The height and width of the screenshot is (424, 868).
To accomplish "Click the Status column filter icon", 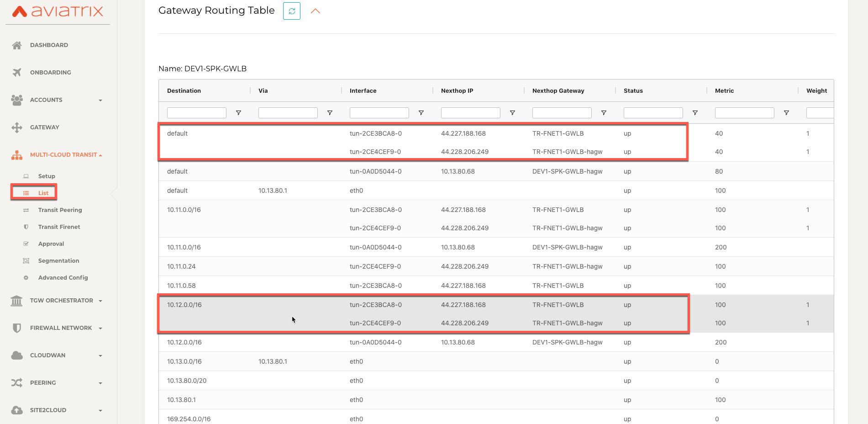I will pos(695,113).
